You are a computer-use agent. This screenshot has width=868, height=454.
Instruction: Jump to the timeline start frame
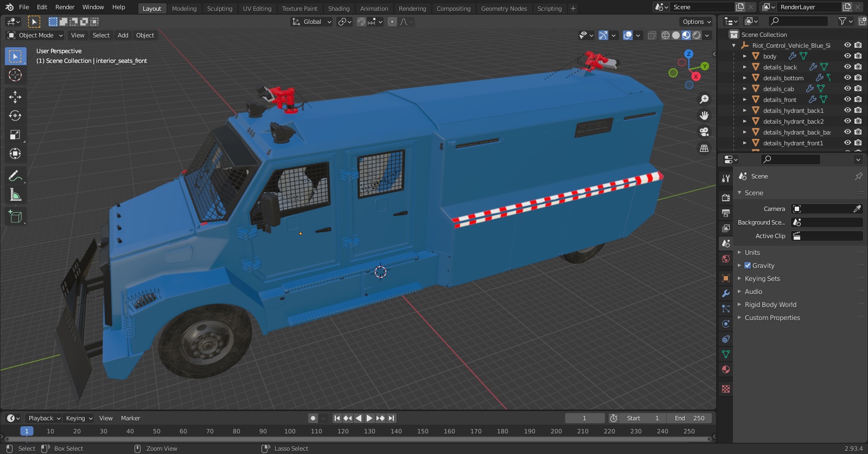pyautogui.click(x=337, y=418)
